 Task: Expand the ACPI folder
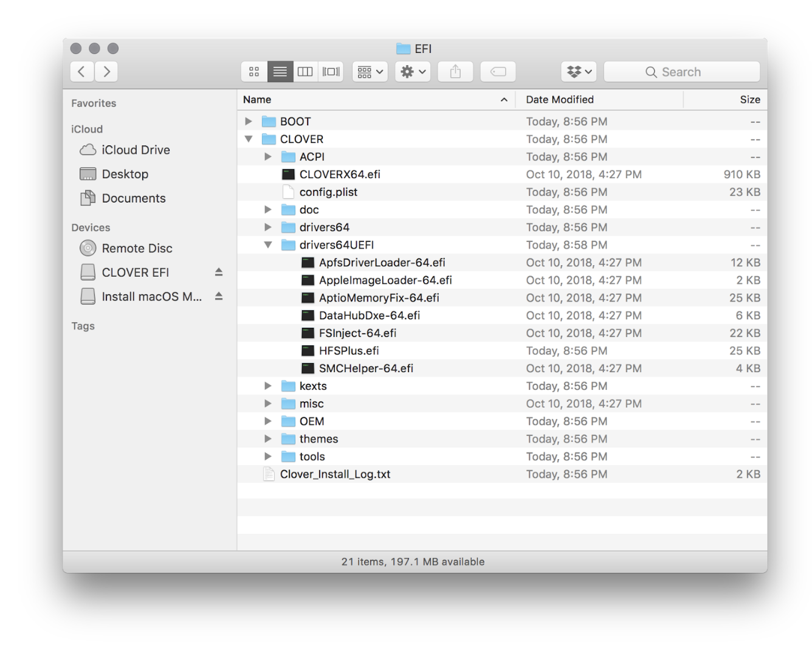click(x=267, y=157)
